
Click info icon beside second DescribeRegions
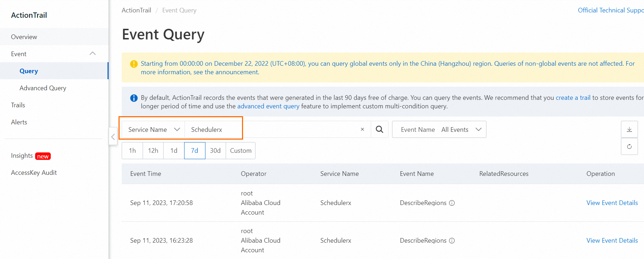pos(452,241)
